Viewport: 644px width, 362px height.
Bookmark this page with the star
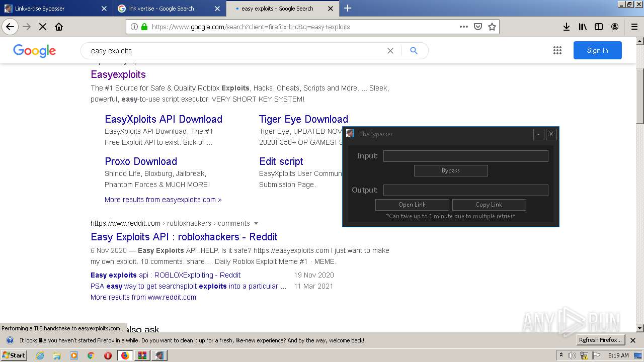492,27
